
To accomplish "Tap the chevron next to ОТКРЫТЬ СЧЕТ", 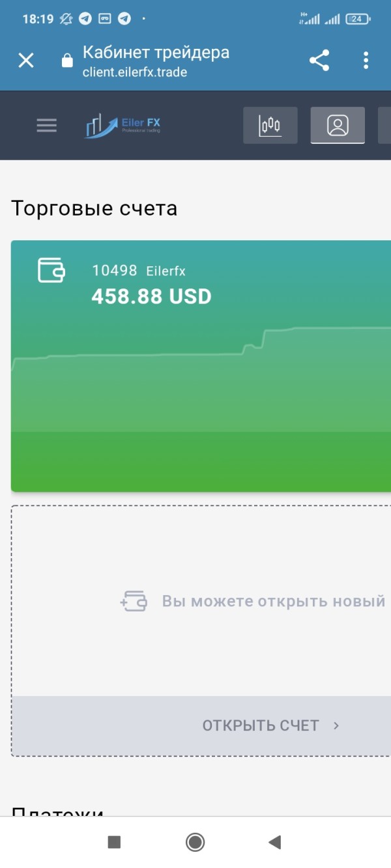I will pos(336,725).
